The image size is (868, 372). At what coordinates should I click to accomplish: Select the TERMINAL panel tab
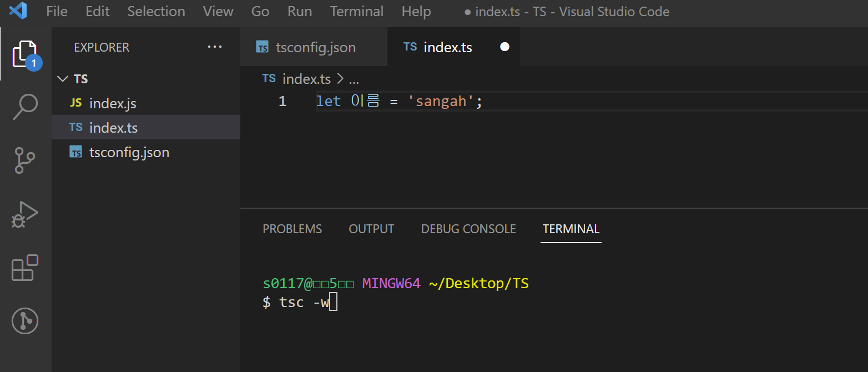coord(571,229)
